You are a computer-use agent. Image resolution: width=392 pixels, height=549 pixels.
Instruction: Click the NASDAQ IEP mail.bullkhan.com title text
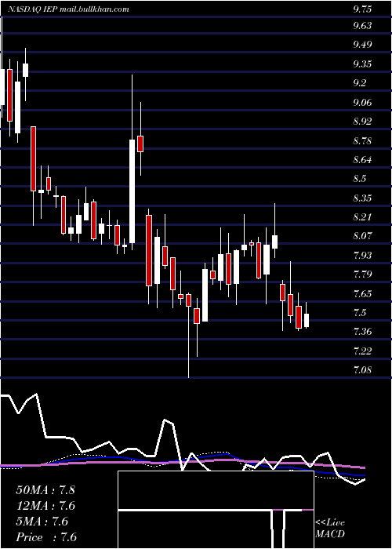68,9
